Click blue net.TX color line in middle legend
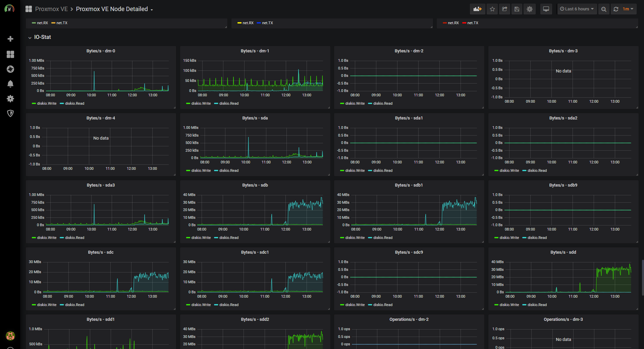644x349 pixels. 259,23
